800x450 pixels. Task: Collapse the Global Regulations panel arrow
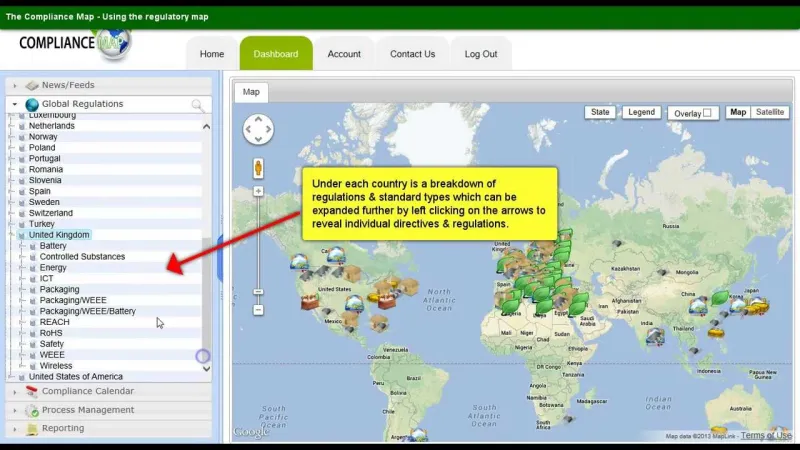point(15,104)
